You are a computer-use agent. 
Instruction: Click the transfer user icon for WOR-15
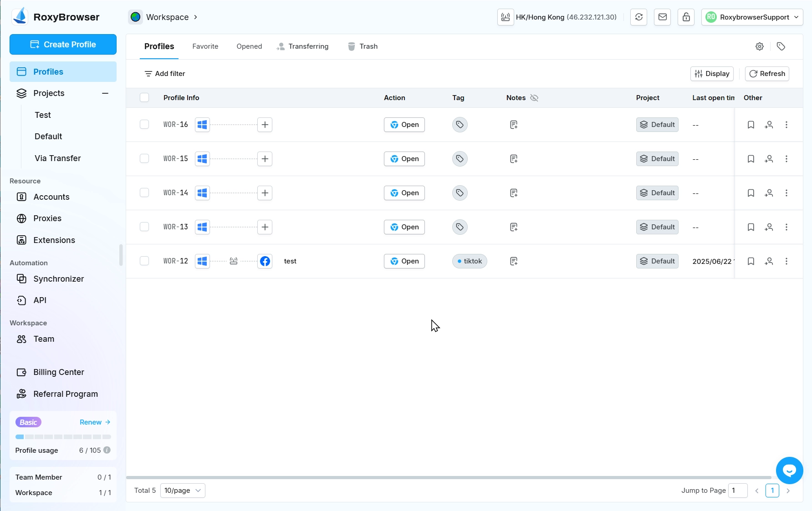(x=769, y=159)
